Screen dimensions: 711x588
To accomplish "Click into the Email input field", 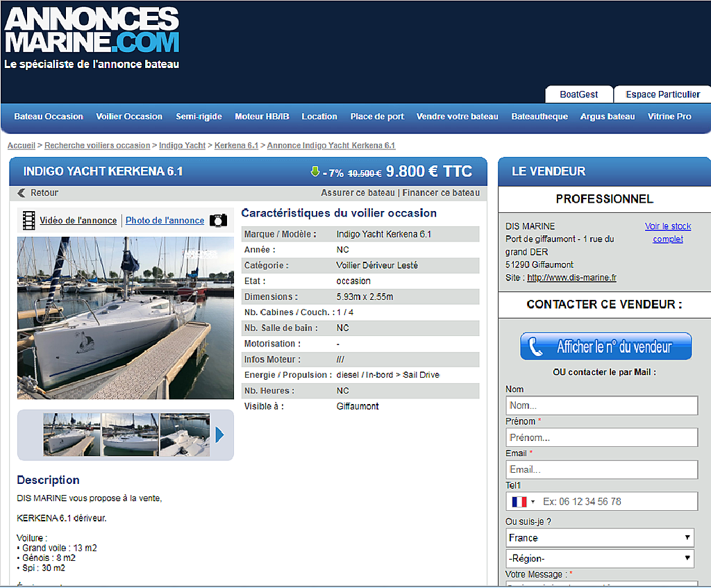I will tap(601, 470).
